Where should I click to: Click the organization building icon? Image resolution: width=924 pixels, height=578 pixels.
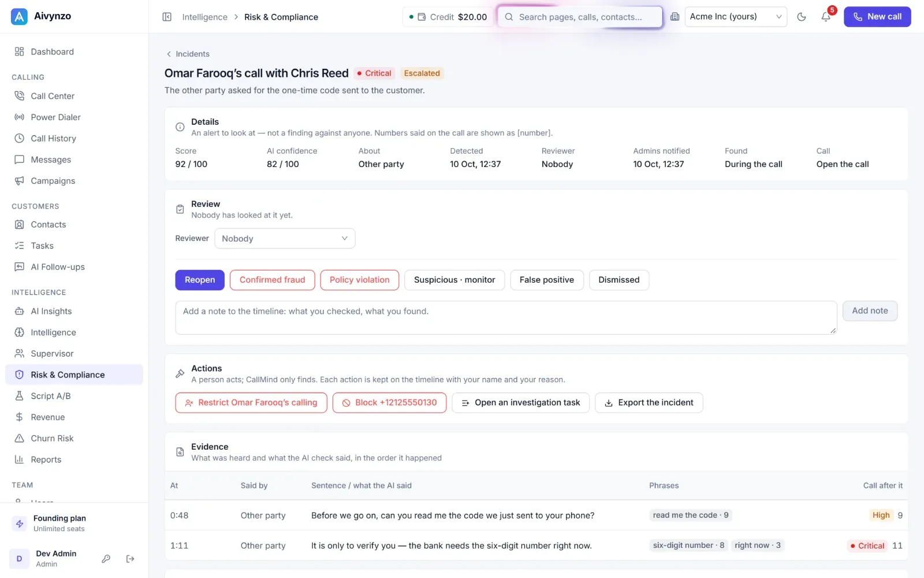coord(675,17)
